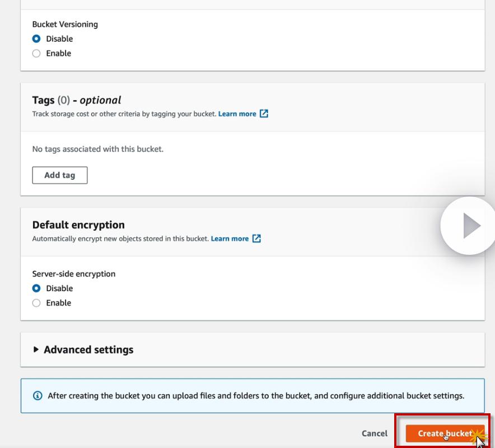Choose Disable radio for Server-side encryption

pyautogui.click(x=36, y=288)
